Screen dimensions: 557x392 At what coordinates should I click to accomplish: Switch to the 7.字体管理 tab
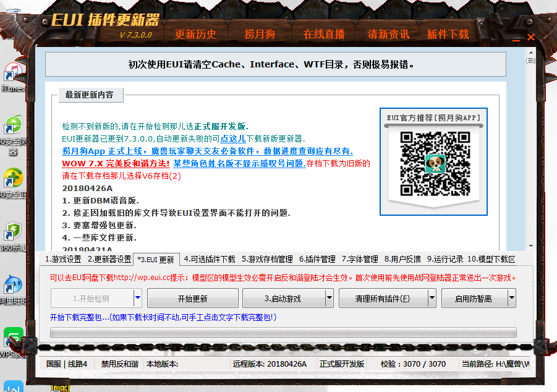coord(360,259)
